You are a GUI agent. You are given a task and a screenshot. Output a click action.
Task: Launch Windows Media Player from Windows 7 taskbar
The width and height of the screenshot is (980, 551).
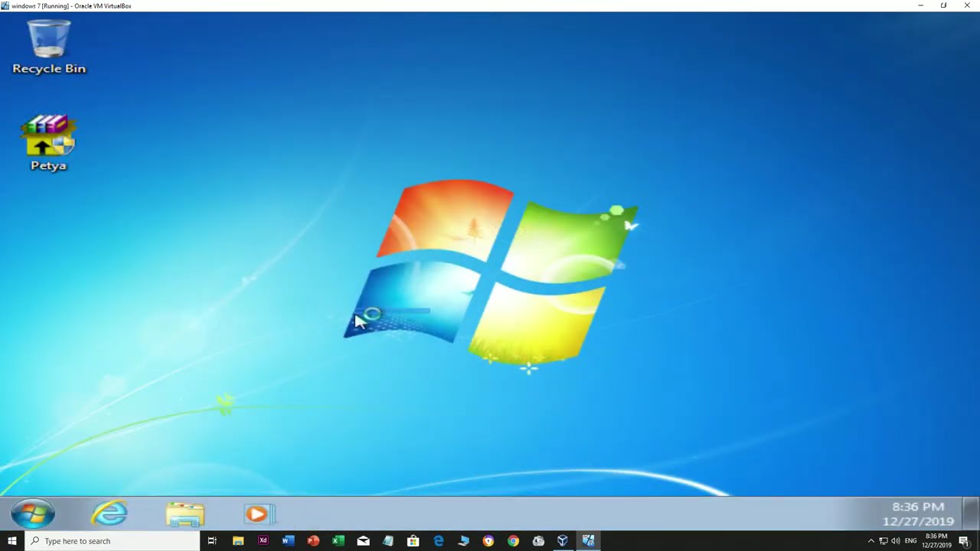pyautogui.click(x=259, y=514)
